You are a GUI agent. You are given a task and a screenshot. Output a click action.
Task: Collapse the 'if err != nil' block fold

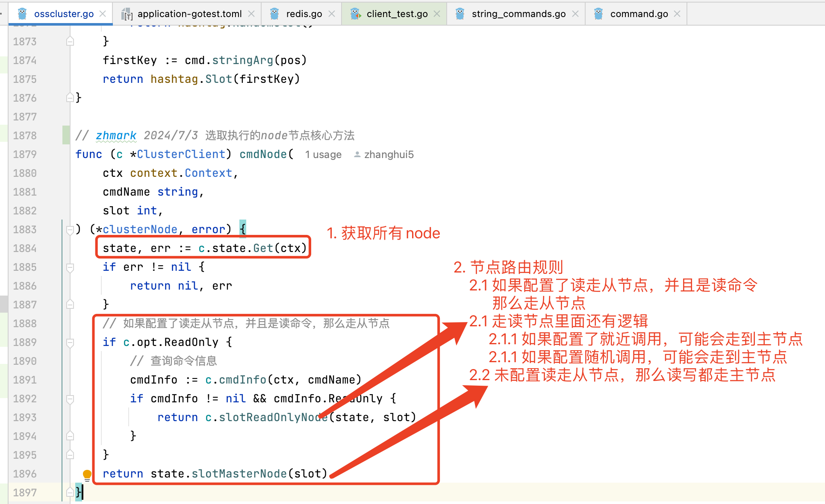pos(70,267)
